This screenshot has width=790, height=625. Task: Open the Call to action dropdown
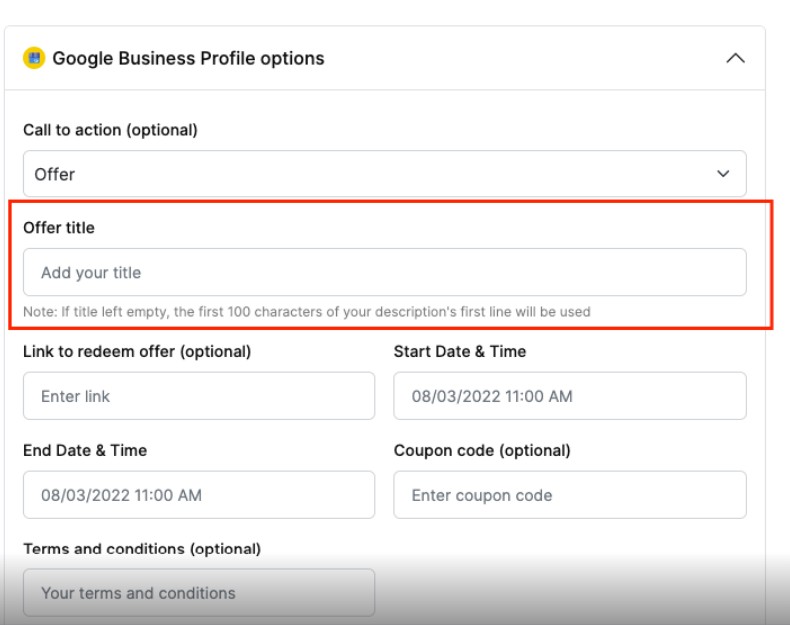click(384, 174)
